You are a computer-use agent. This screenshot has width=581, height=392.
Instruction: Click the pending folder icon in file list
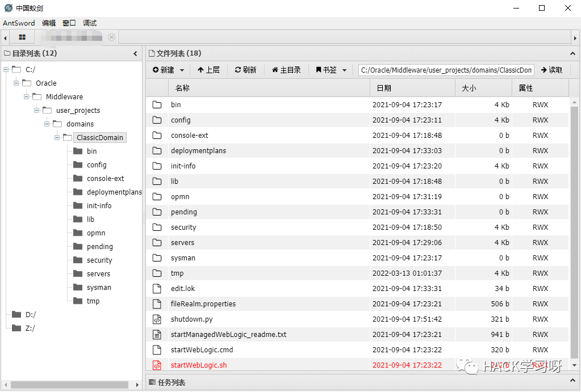157,212
